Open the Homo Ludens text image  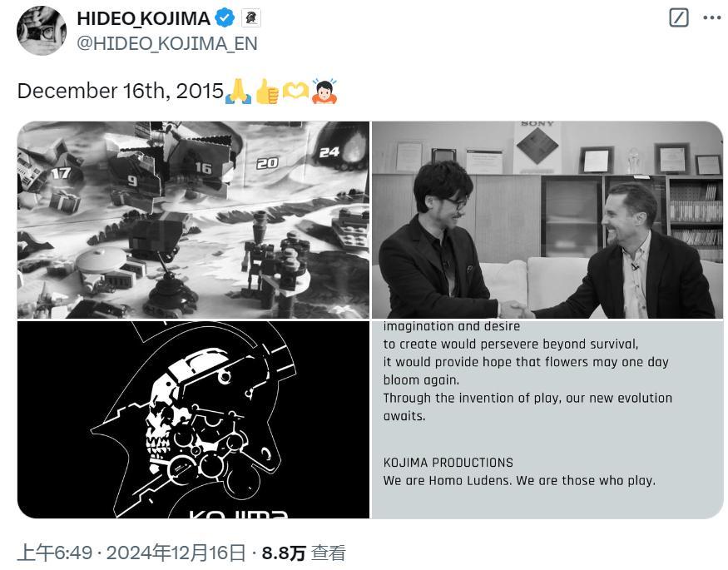pos(547,419)
